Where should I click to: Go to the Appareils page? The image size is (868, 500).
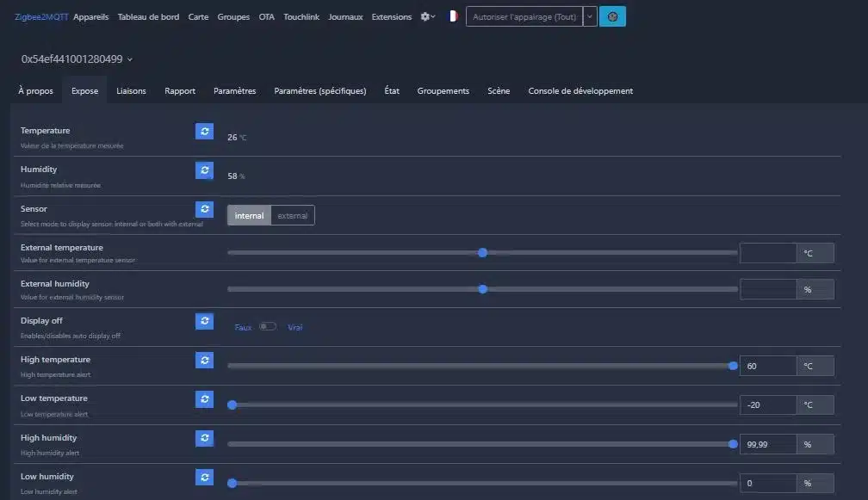tap(91, 16)
